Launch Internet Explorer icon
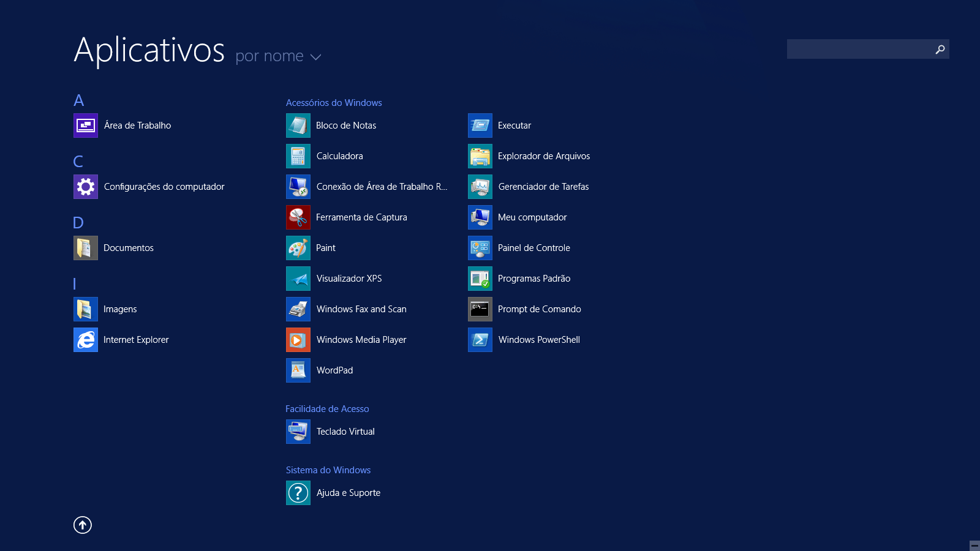This screenshot has height=551, width=980. [x=86, y=340]
